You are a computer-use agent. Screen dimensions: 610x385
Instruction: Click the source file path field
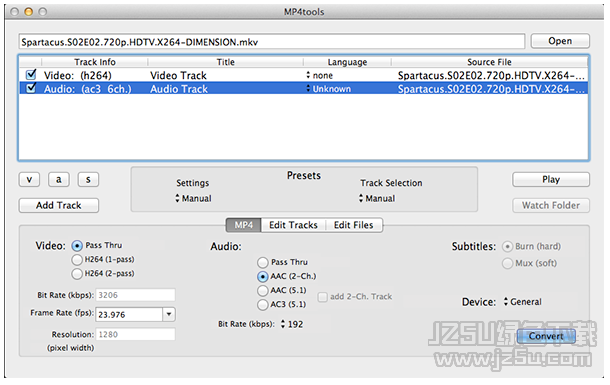click(x=272, y=42)
